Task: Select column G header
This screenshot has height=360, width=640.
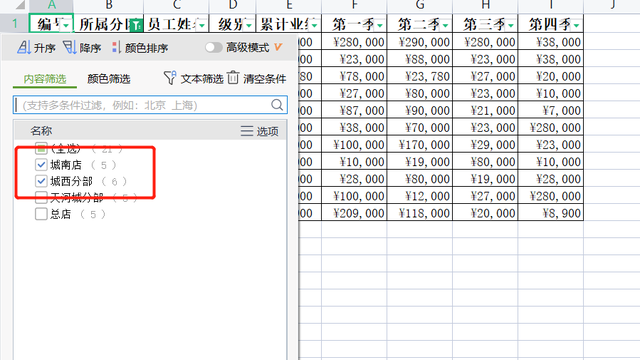Action: tap(420, 6)
